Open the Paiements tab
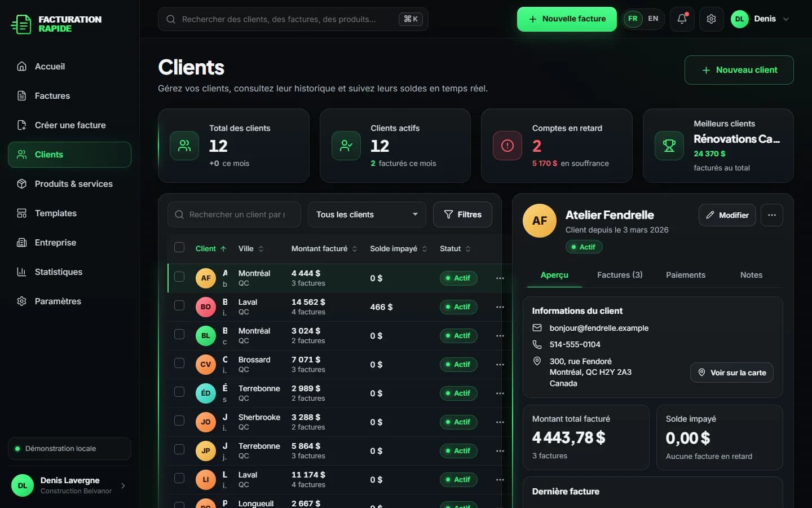This screenshot has width=812, height=508. [686, 275]
